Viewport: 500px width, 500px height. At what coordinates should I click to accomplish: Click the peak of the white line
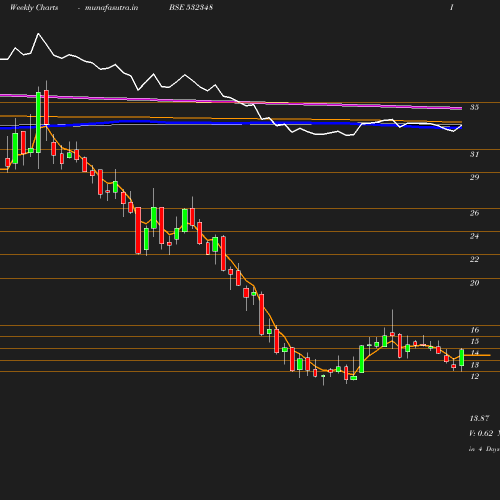click(38, 33)
